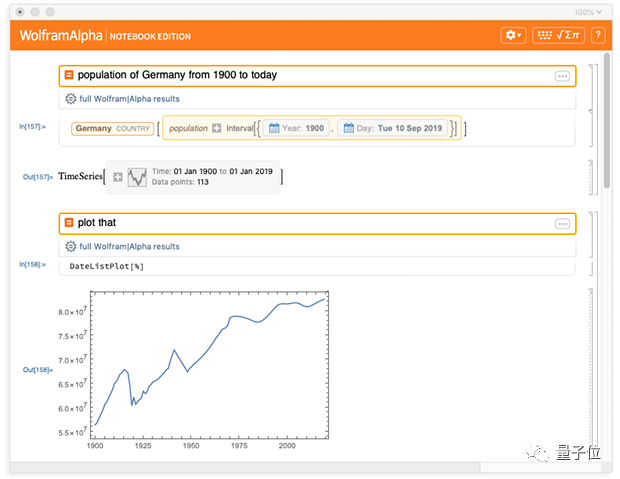
Task: Click the TimeSeries sparkline thumbnail
Action: [x=137, y=177]
